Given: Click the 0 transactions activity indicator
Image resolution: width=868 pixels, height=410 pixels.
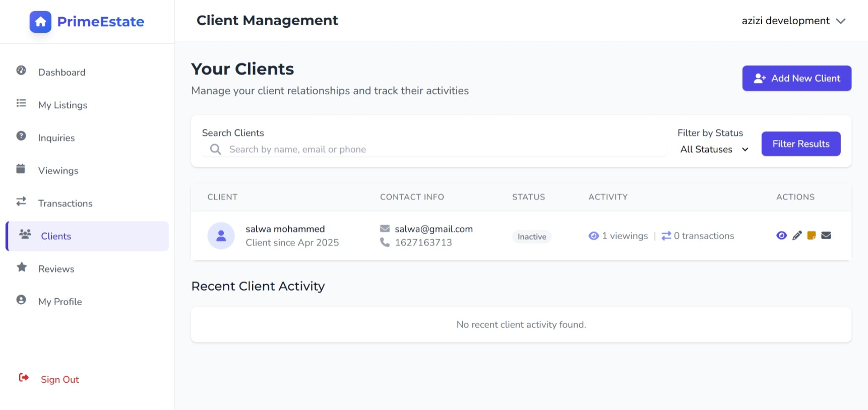Looking at the screenshot, I should click(698, 236).
